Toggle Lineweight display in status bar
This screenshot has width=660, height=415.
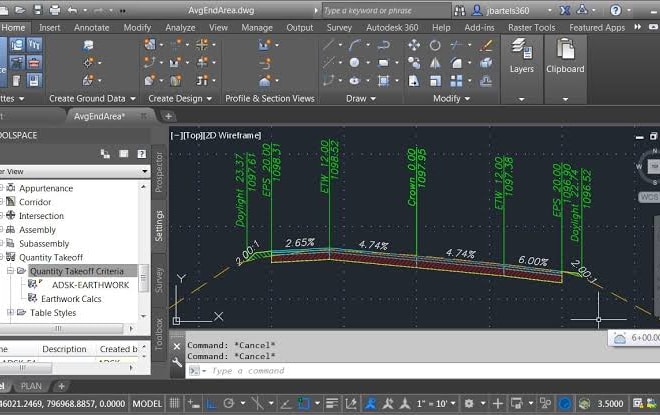click(332, 404)
